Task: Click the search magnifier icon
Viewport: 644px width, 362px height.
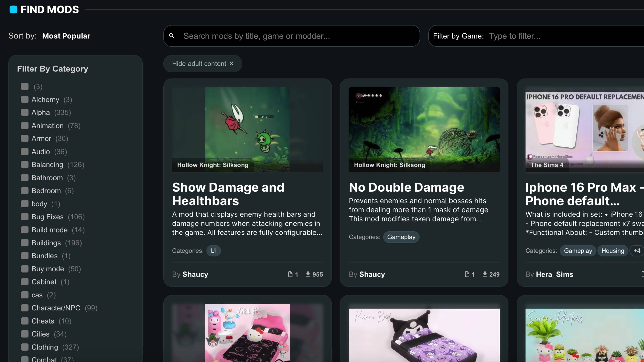Action: 172,36
